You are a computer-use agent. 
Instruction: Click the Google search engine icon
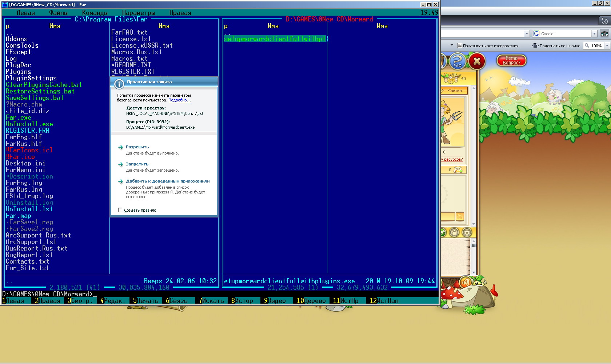[x=536, y=33]
